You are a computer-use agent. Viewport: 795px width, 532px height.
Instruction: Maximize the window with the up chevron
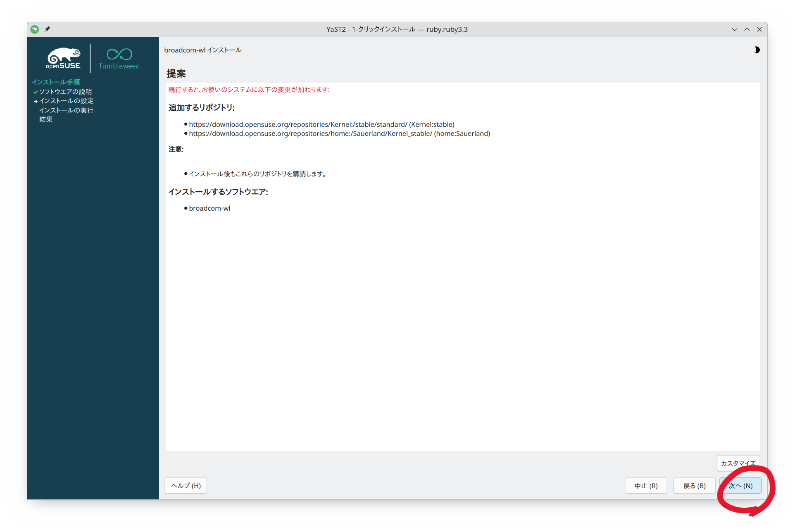click(747, 29)
